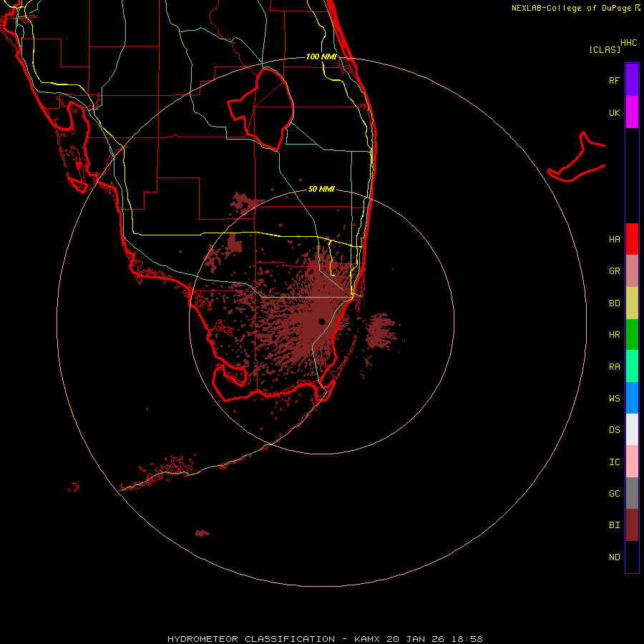The image size is (644, 644).
Task: Click the HHC product label
Action: (x=628, y=43)
